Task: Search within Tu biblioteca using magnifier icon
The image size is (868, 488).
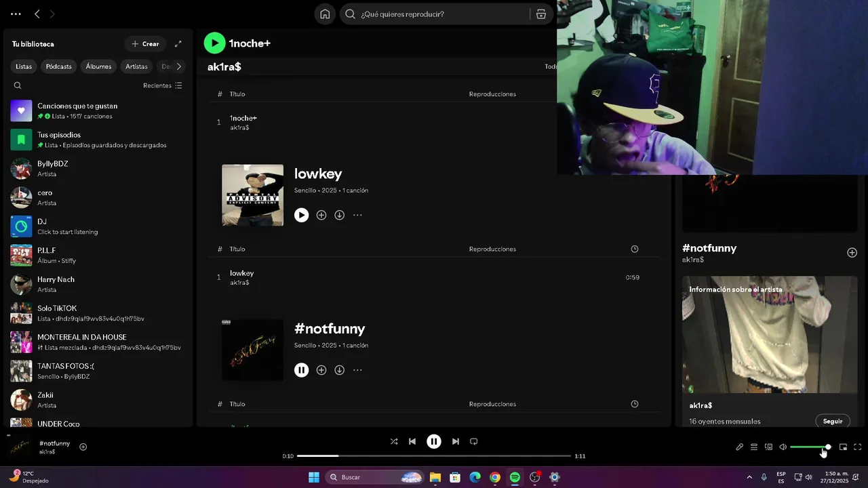Action: (18, 85)
